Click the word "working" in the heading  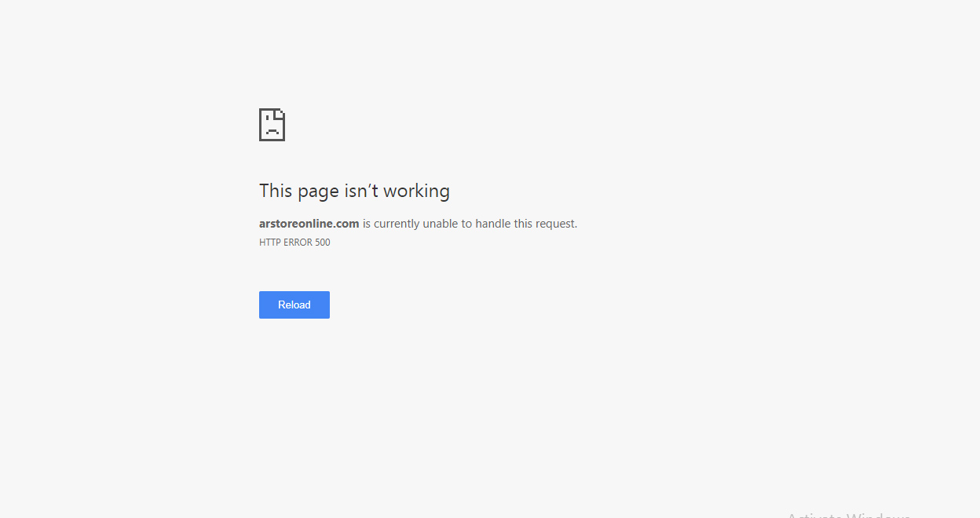click(x=416, y=191)
